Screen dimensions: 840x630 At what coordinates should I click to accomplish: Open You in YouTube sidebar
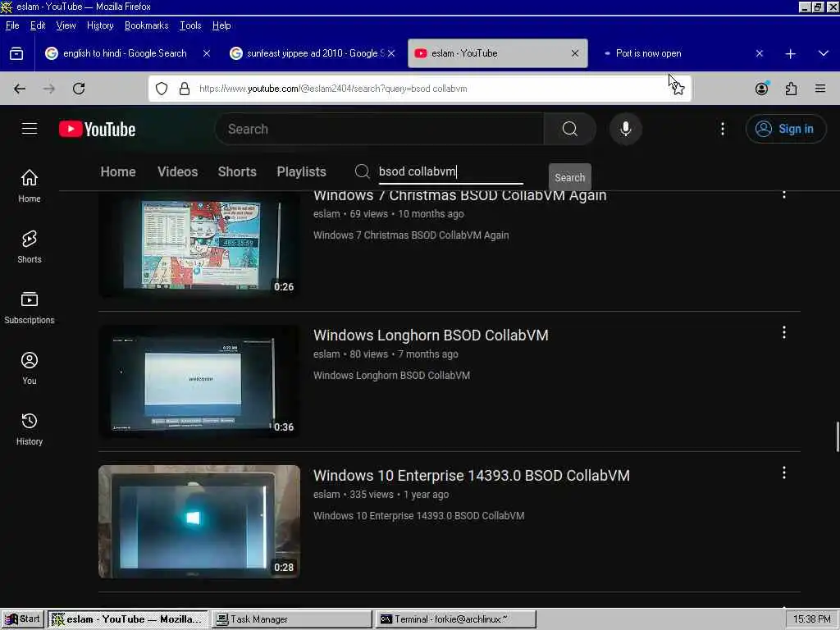click(x=30, y=368)
